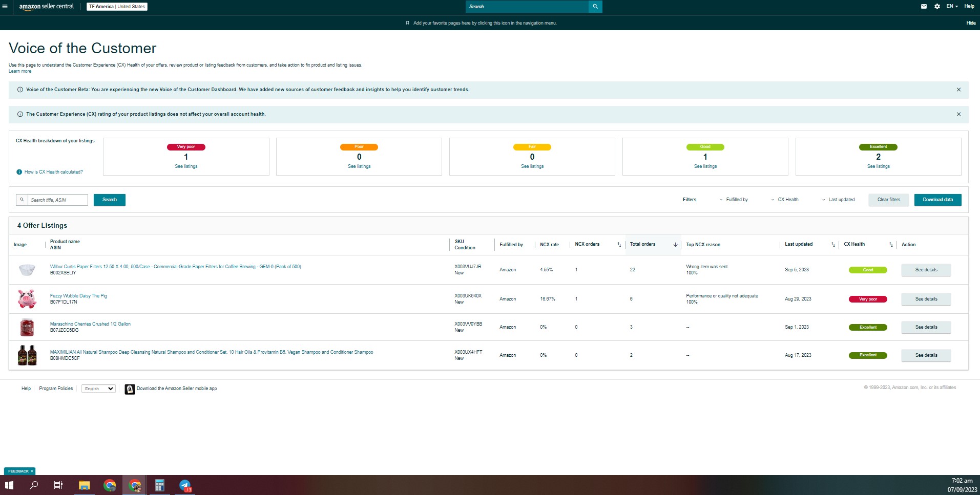
Task: See details for Maraschino Cherries
Action: (926, 327)
